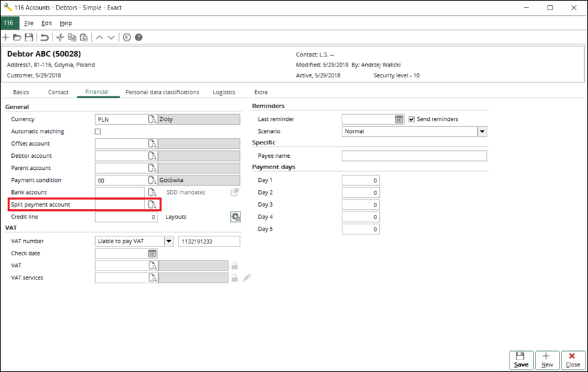
Task: Click the VAT number text field
Action: tap(210, 241)
